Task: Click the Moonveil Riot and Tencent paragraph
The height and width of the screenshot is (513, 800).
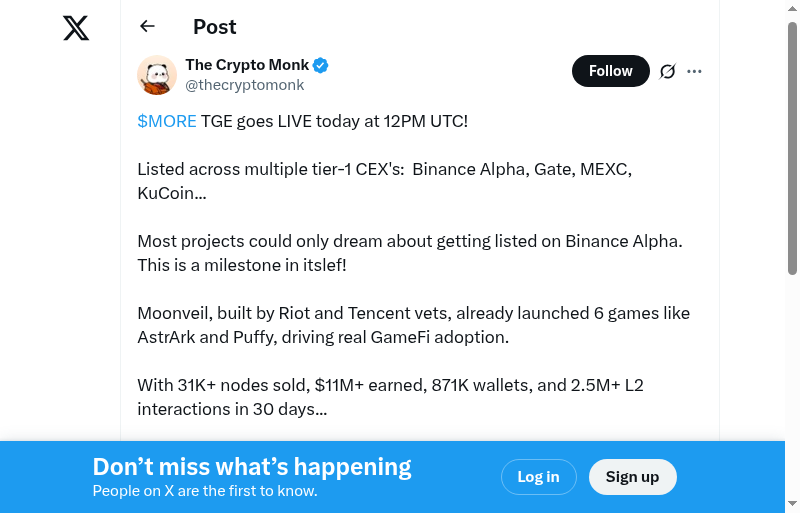Action: (x=413, y=325)
